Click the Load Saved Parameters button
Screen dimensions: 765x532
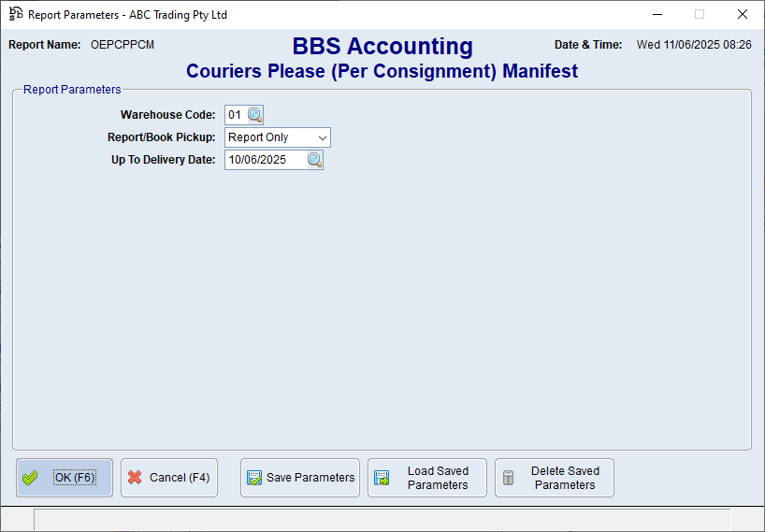tap(427, 478)
